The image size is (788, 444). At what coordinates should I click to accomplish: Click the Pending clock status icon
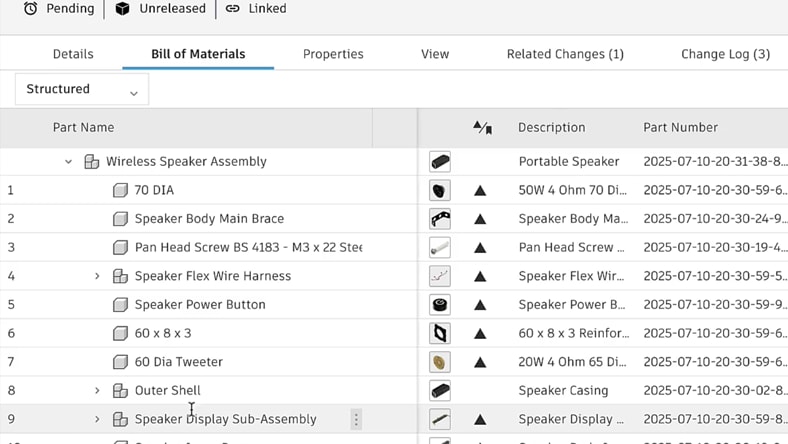click(x=31, y=8)
